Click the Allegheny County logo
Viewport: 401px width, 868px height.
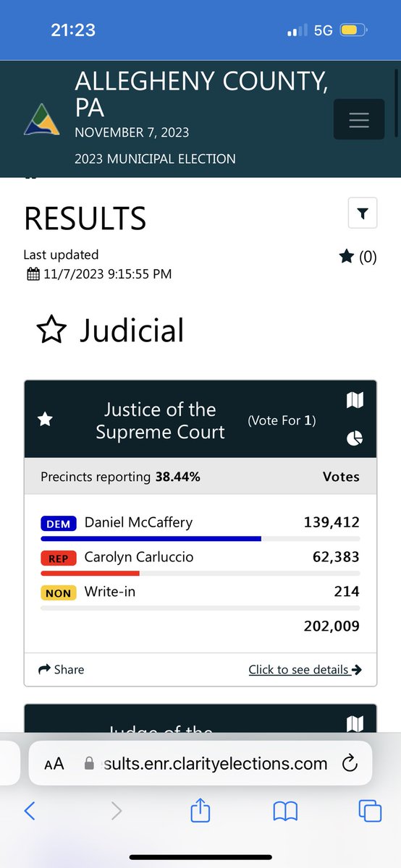(41, 120)
